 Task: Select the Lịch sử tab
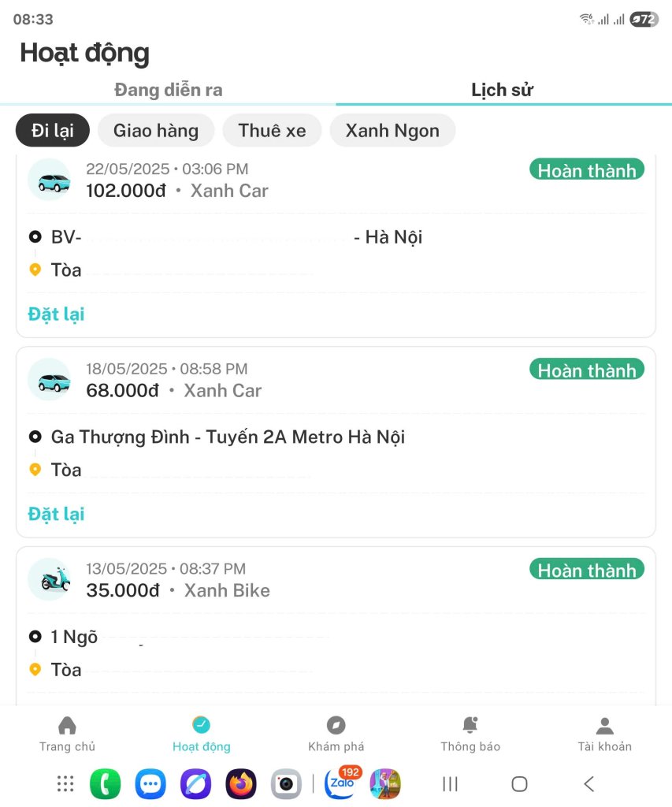503,90
